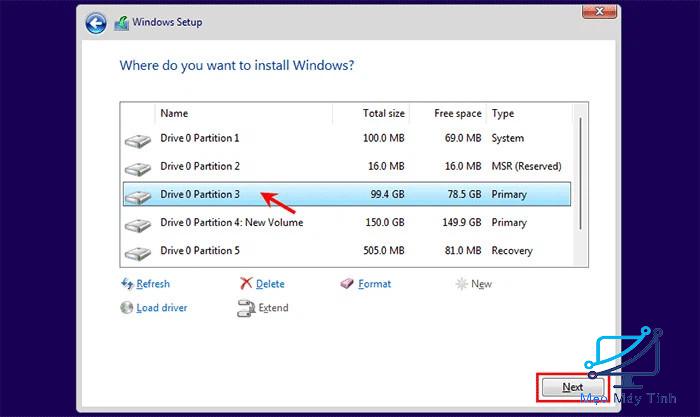Click the Total size column header
The width and height of the screenshot is (700, 417).
tap(371, 113)
